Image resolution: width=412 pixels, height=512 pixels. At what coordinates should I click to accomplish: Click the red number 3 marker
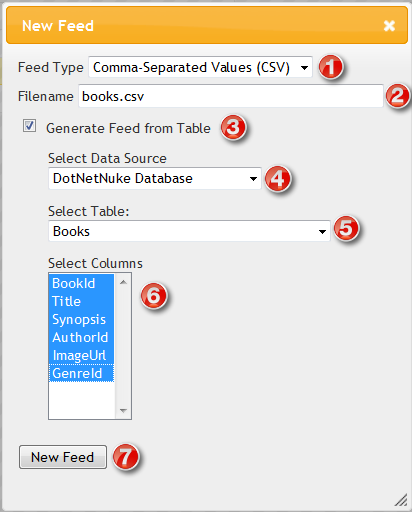click(x=233, y=127)
